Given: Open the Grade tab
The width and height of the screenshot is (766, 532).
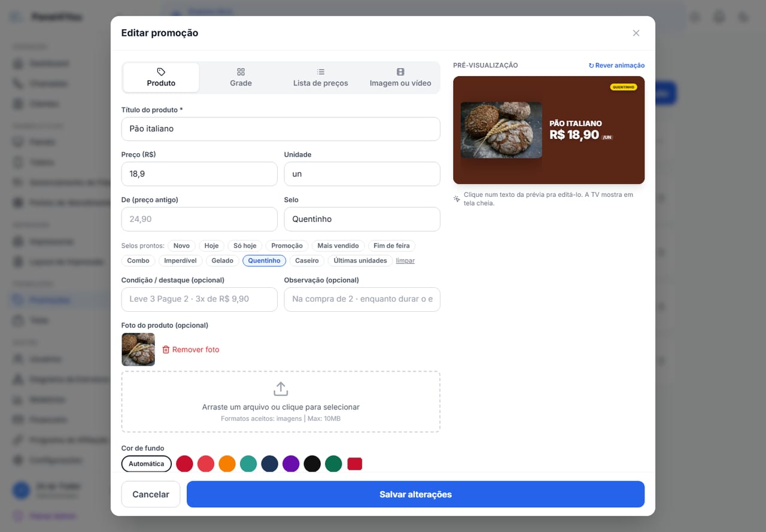Looking at the screenshot, I should pos(241,78).
